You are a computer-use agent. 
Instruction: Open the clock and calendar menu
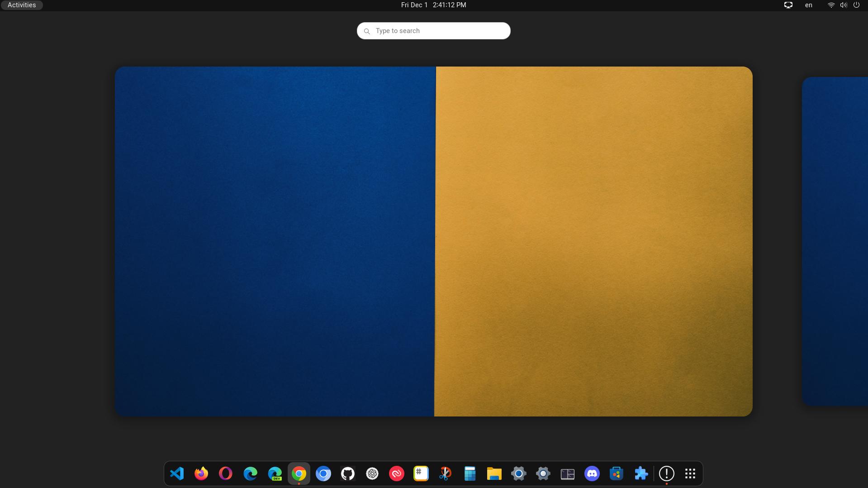(x=433, y=5)
